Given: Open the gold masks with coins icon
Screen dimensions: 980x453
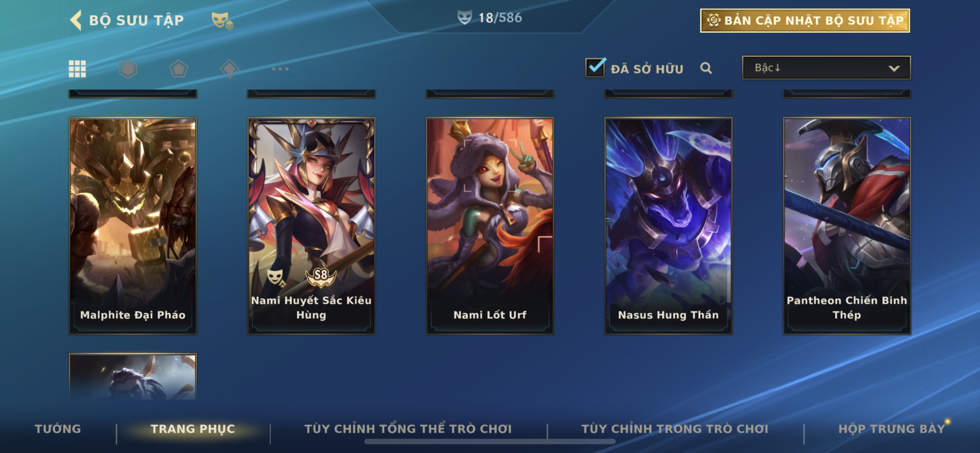Looking at the screenshot, I should 222,20.
